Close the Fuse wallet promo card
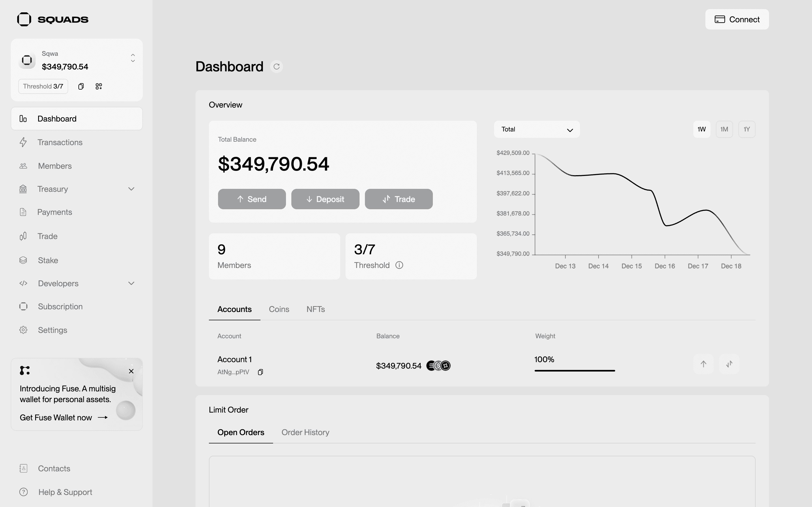 131,371
